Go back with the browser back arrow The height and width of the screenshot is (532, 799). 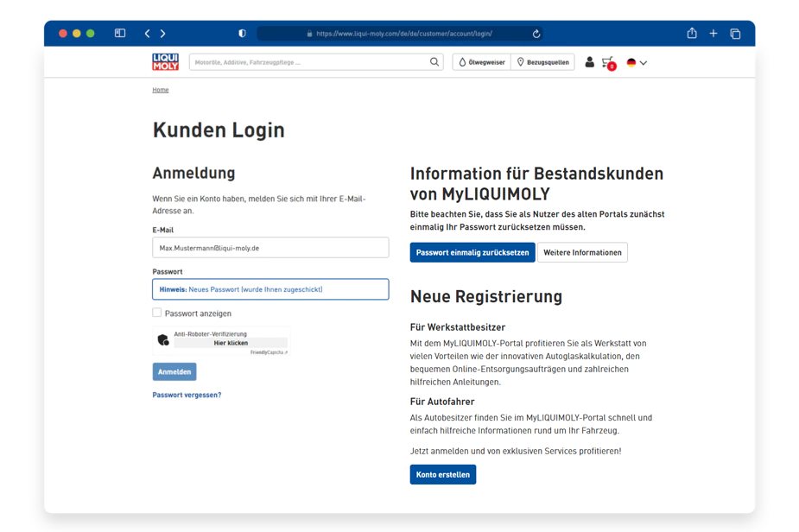click(x=147, y=34)
